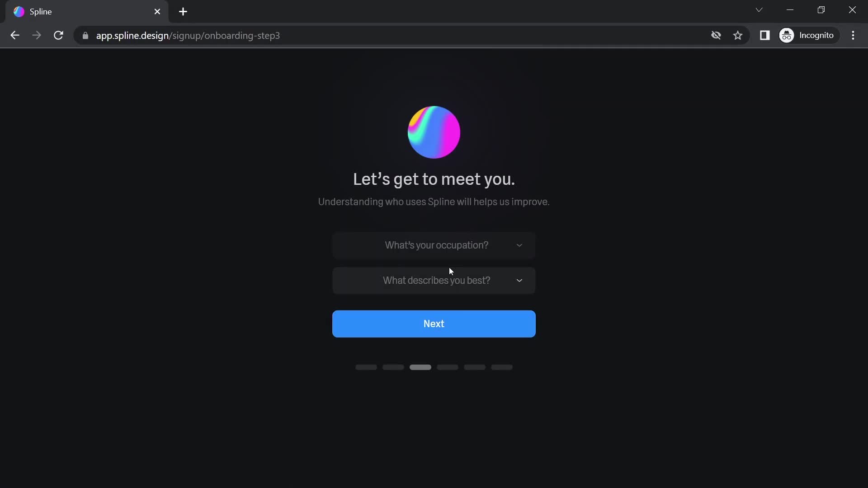Select the first progress step indicator
868x488 pixels.
[366, 367]
